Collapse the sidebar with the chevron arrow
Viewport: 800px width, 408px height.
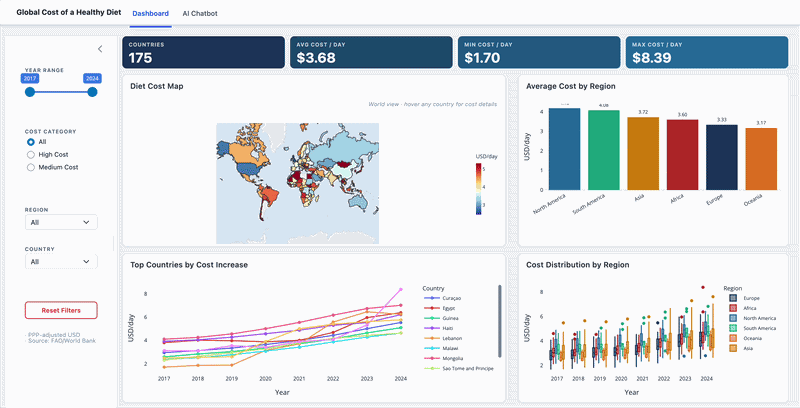(x=99, y=48)
